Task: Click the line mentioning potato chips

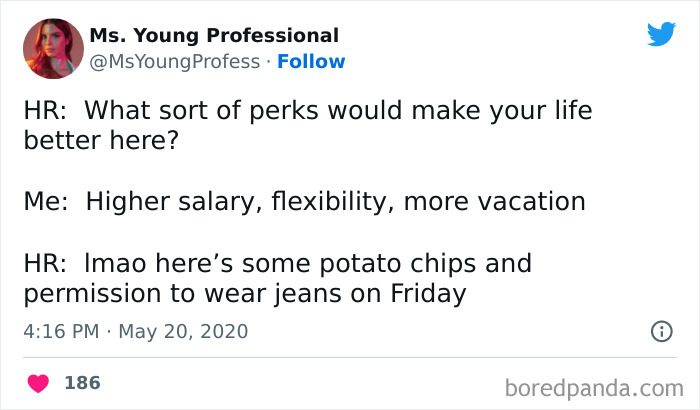Action: (x=277, y=264)
